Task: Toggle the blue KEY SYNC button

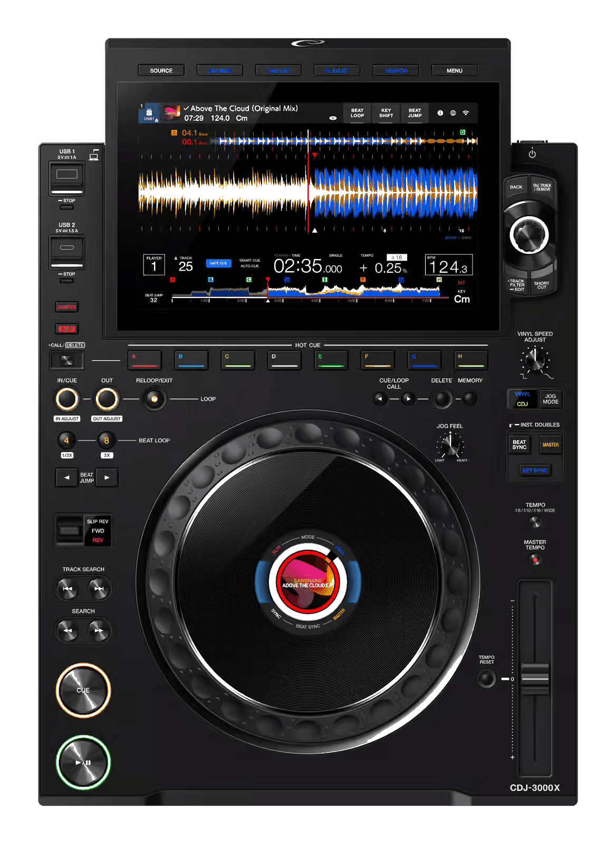Action: coord(535,471)
